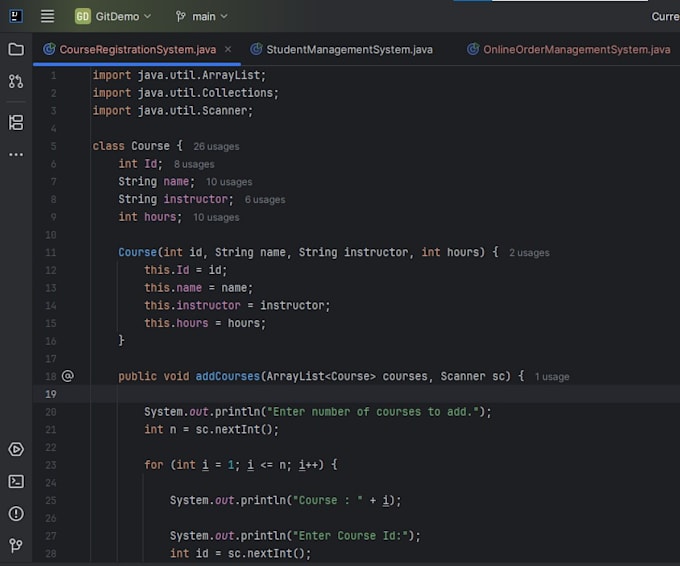The width and height of the screenshot is (680, 566).
Task: Close the CourseRegistrationSystem.java tab
Action: 228,49
